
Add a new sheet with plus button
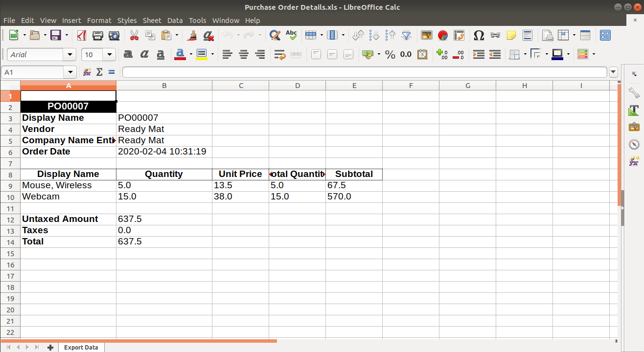(50, 348)
